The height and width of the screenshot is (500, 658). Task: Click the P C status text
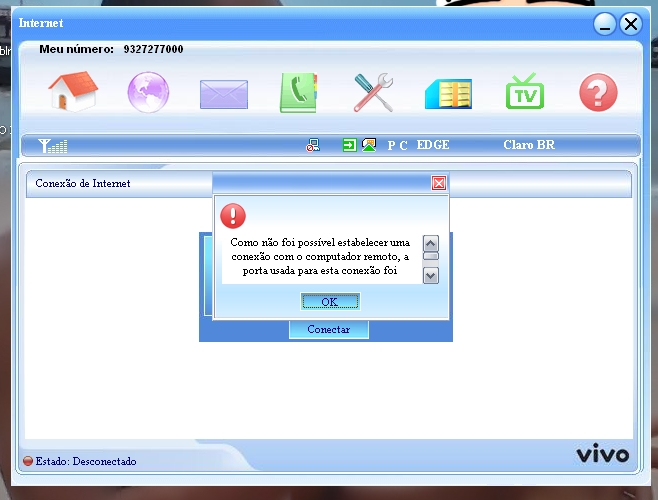pos(397,145)
